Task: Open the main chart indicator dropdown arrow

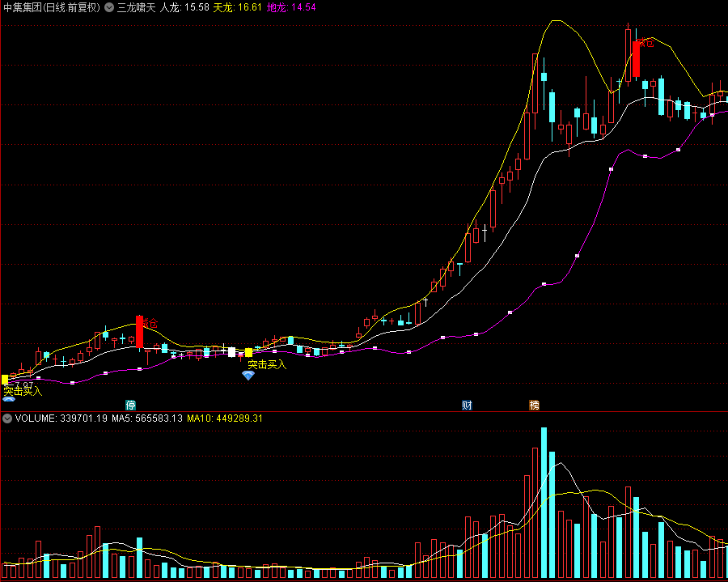Action: tap(109, 7)
